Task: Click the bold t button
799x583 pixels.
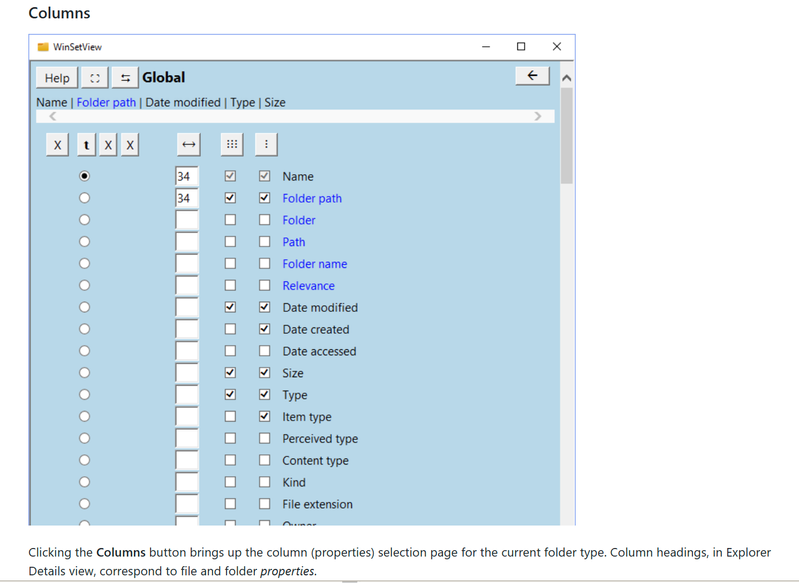Action: click(x=87, y=146)
